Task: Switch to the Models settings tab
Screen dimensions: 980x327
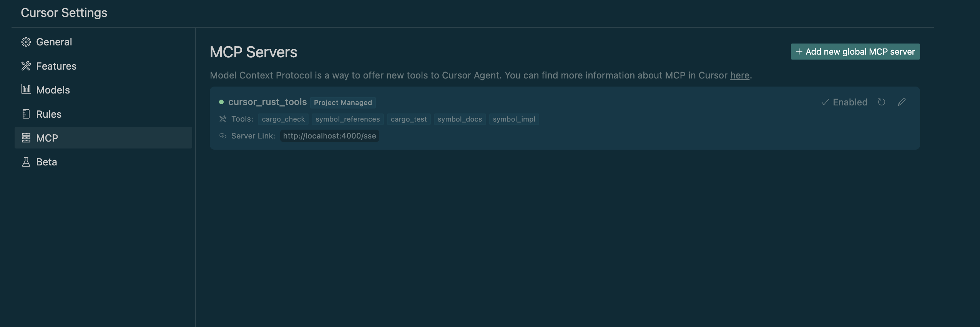Action: [53, 90]
